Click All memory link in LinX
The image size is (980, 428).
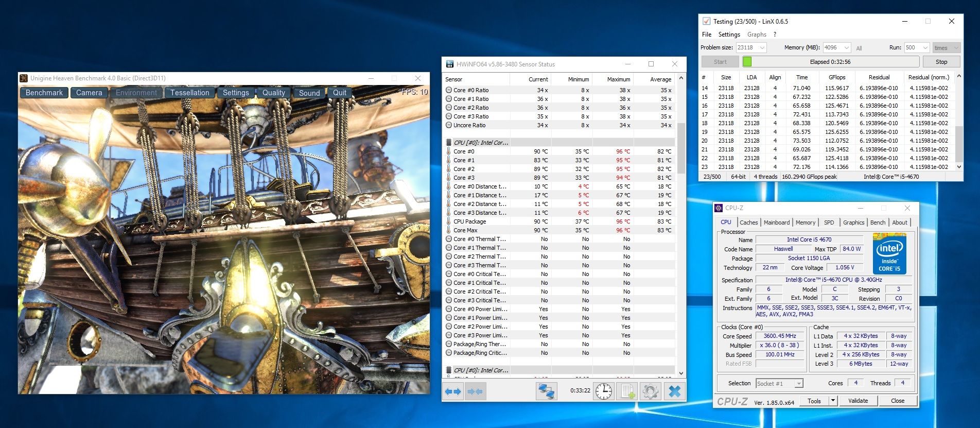tap(859, 48)
